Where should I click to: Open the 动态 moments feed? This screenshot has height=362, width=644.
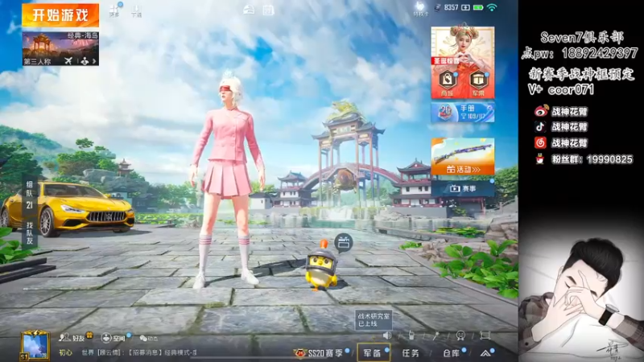[x=149, y=339]
